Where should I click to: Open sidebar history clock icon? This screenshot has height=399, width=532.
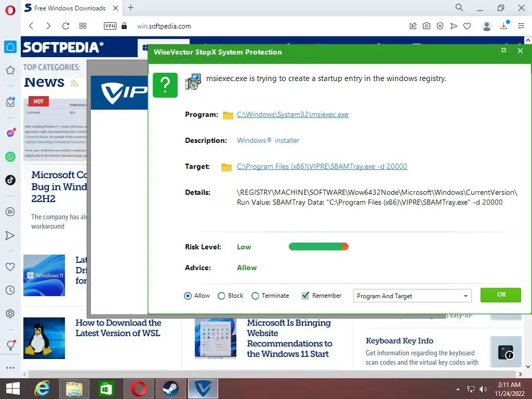(x=10, y=290)
